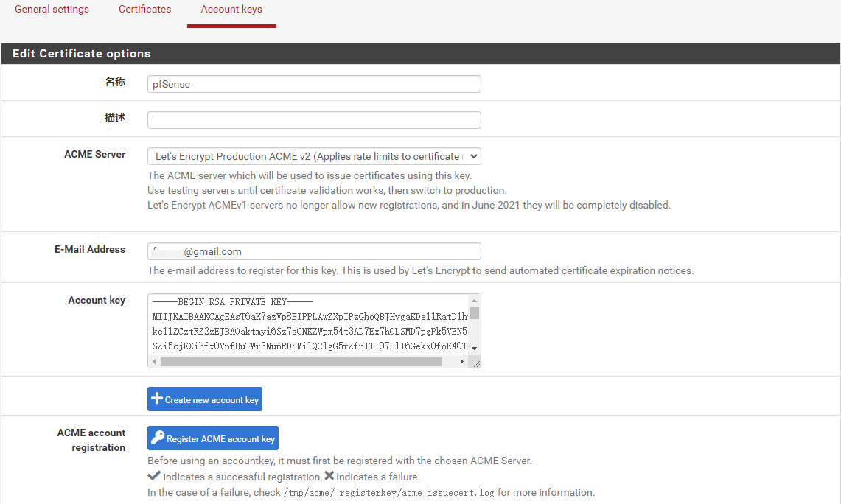This screenshot has height=504, width=841.
Task: Click the checkmark successful registration icon
Action: tap(154, 476)
